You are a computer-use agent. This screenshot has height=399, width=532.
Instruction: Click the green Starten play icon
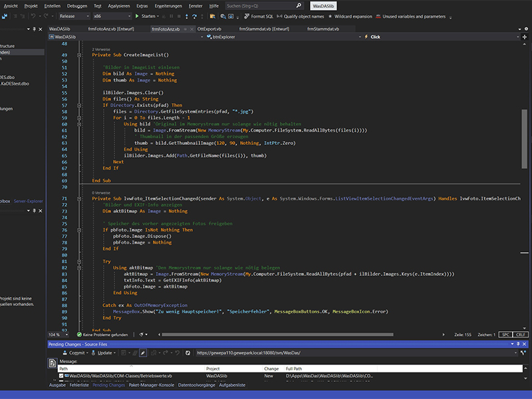(137, 16)
